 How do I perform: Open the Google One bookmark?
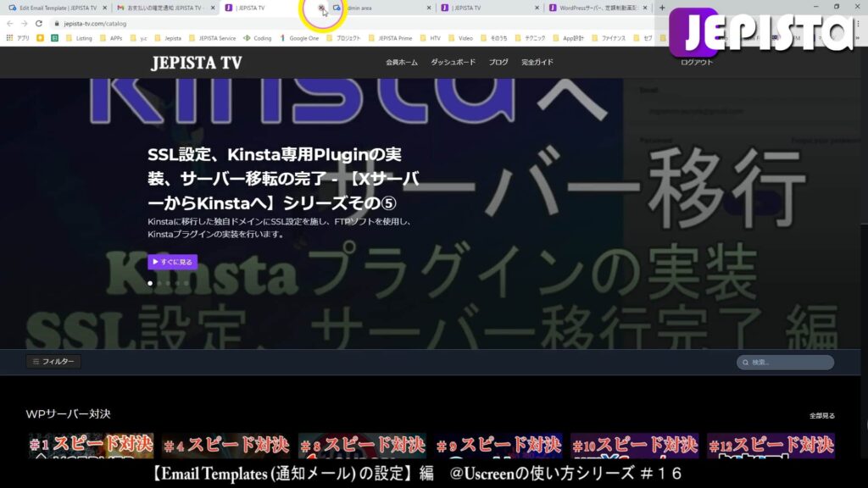(x=299, y=38)
